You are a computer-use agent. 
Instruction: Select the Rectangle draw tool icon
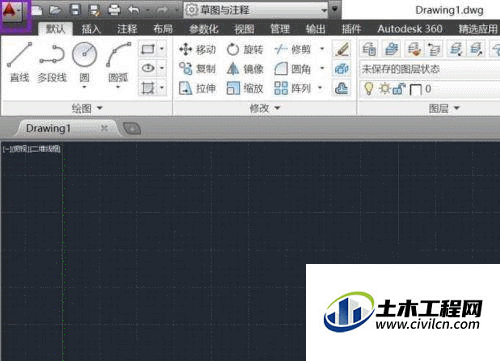click(148, 49)
